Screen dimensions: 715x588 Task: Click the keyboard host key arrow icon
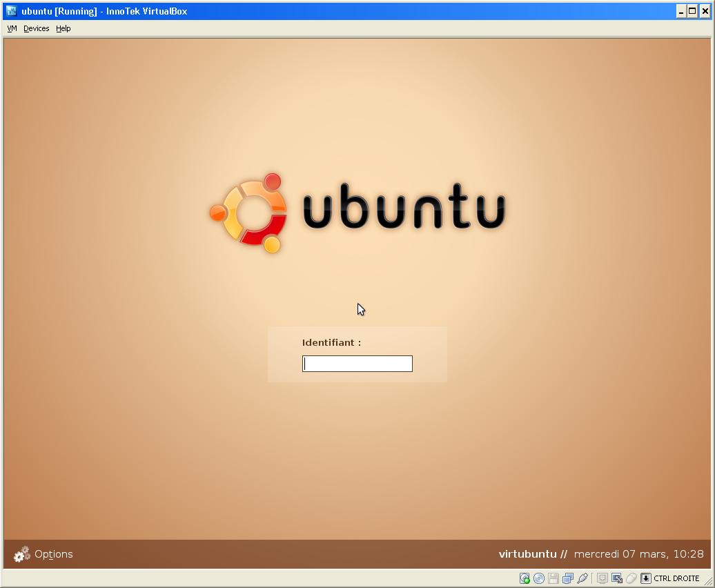646,578
